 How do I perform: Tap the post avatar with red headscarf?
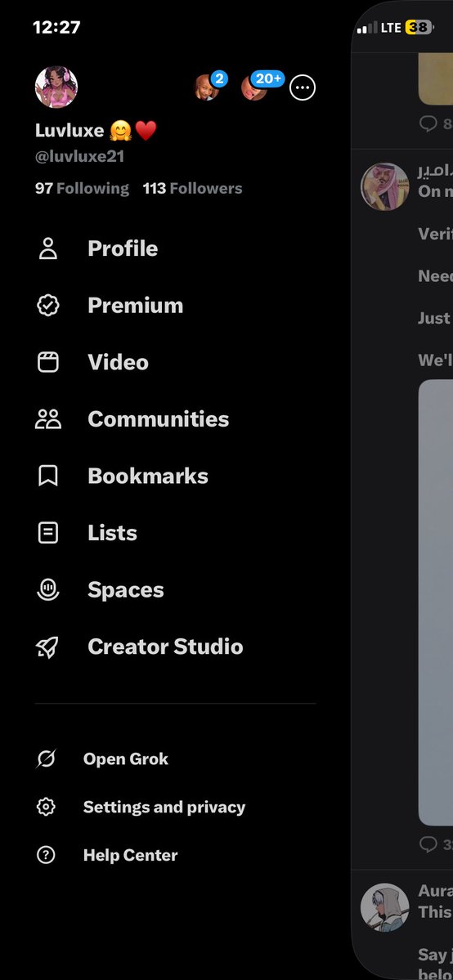(385, 187)
